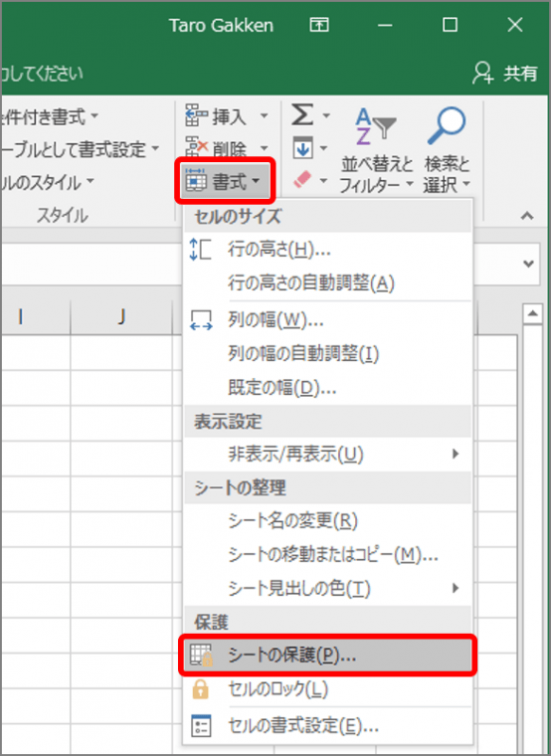Click the 共有 share person icon
The height and width of the screenshot is (756, 551).
pos(482,74)
